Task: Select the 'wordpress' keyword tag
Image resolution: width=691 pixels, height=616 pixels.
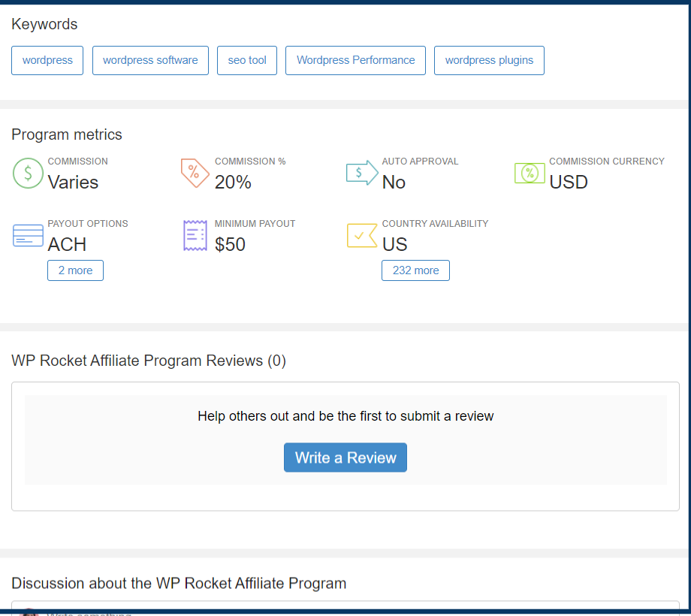Action: click(47, 60)
